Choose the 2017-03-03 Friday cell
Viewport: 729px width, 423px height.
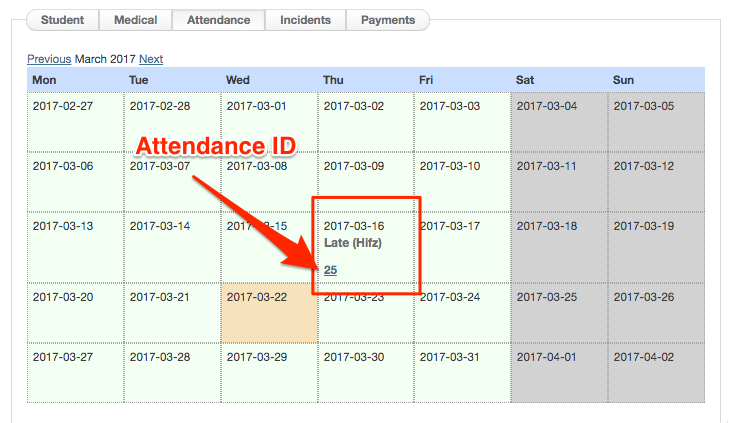tap(462, 122)
